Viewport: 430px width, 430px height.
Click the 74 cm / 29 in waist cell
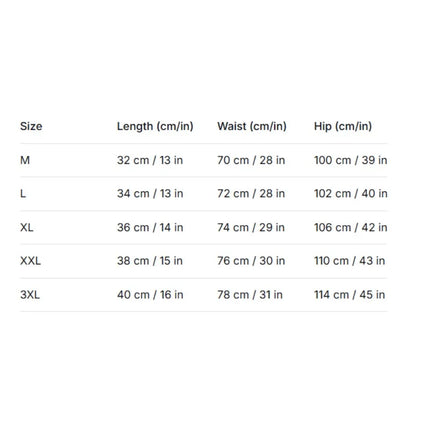point(251,228)
